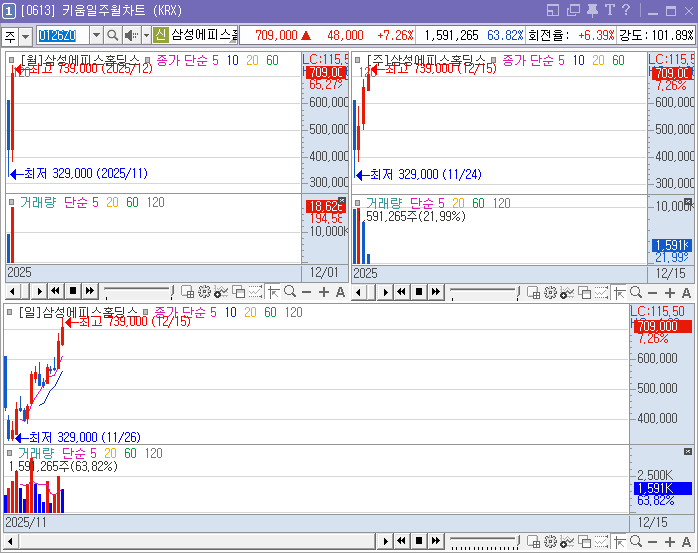Click scroll-left arrow in monthly chart toolbar

pyautogui.click(x=12, y=292)
